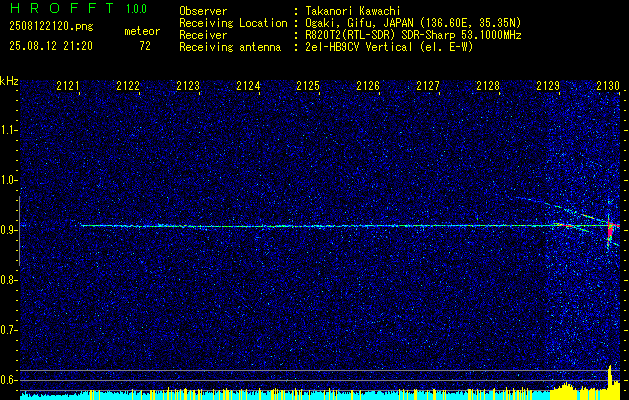Screen dimensions: 629x400
Task: Click the 2121 time marker
Action: tap(68, 86)
